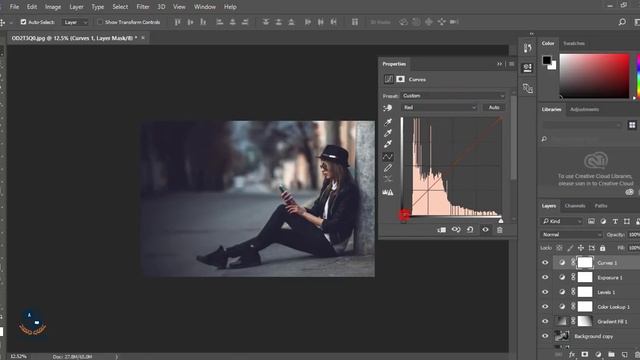The height and width of the screenshot is (360, 640).
Task: Lock image pixels brush icon
Action: [x=570, y=248]
